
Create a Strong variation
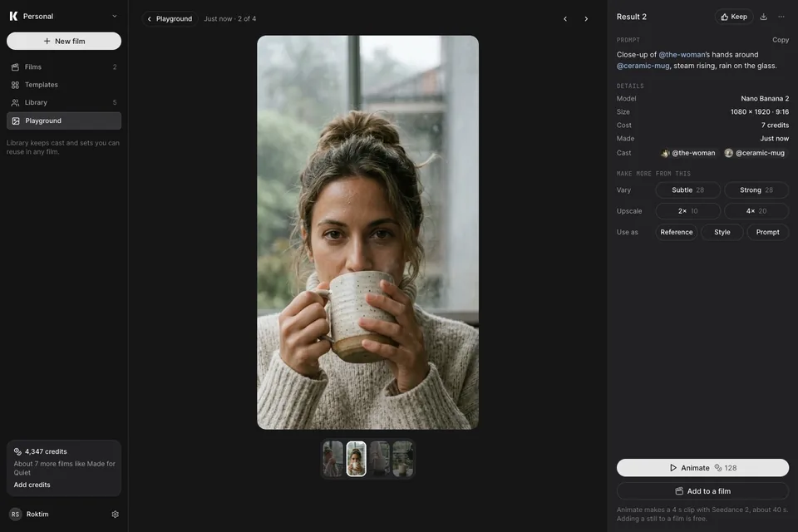click(x=756, y=190)
